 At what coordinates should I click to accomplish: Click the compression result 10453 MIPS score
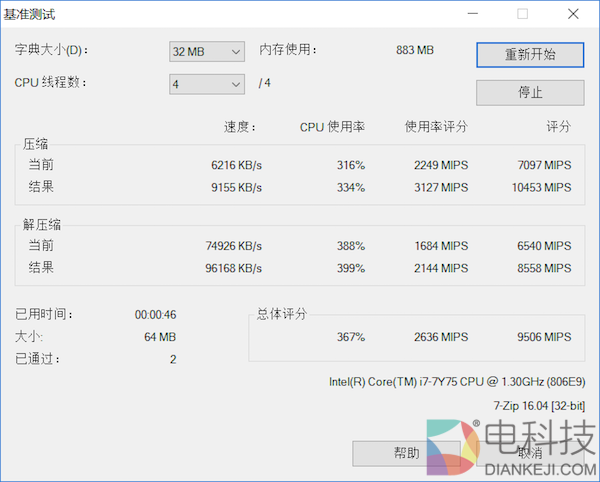[541, 188]
